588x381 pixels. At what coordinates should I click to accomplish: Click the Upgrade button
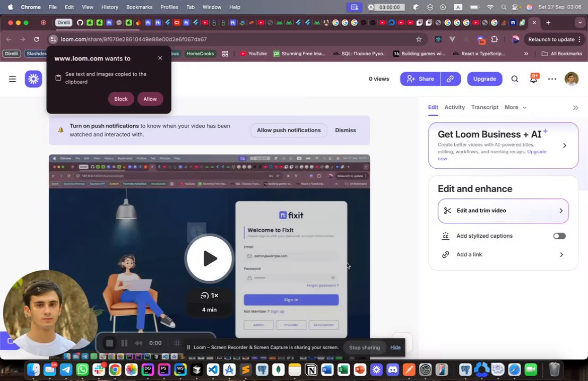485,79
